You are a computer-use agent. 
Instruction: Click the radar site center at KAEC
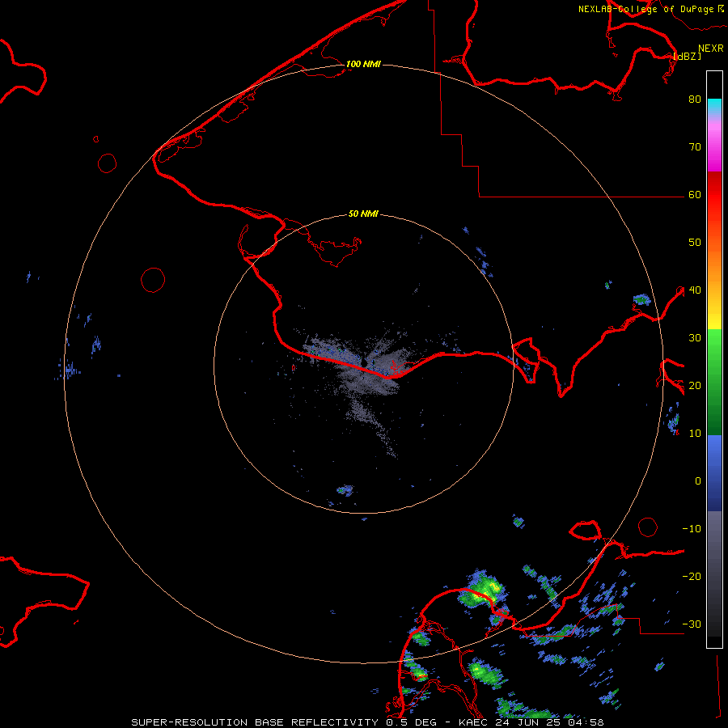(x=363, y=363)
